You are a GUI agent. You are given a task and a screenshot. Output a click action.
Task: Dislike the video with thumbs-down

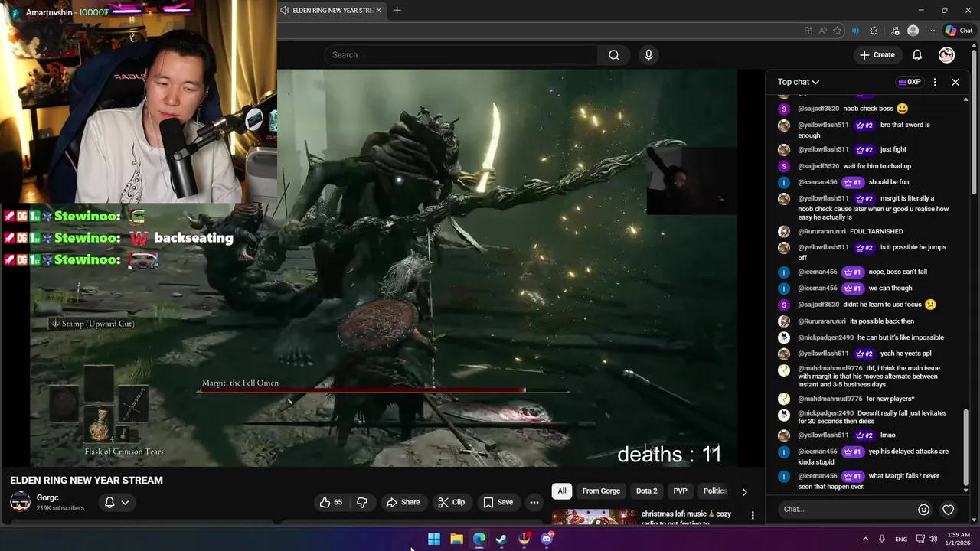[x=362, y=502]
